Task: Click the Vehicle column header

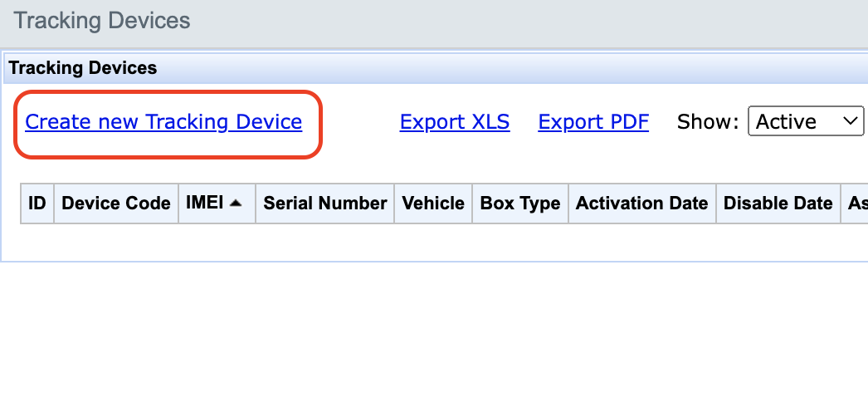Action: [433, 204]
